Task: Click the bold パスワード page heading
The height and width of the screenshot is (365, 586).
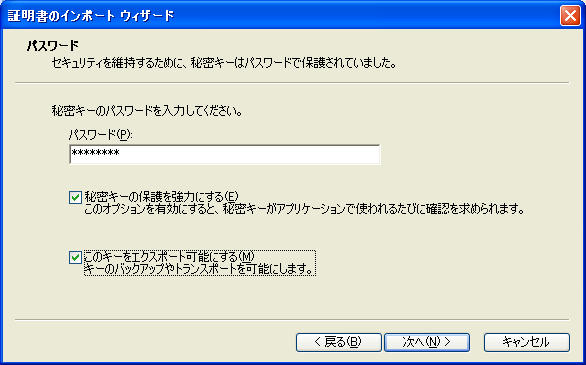Action: click(53, 46)
